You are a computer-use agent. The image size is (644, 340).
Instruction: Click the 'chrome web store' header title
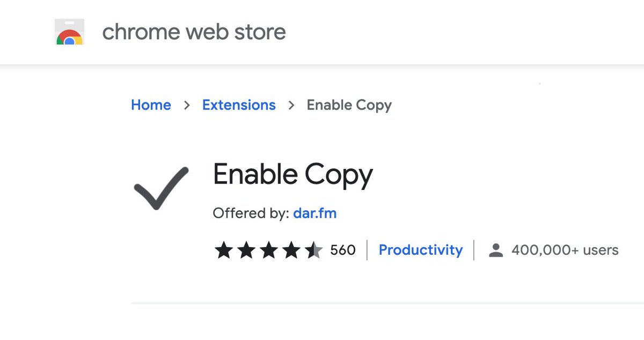click(x=194, y=32)
